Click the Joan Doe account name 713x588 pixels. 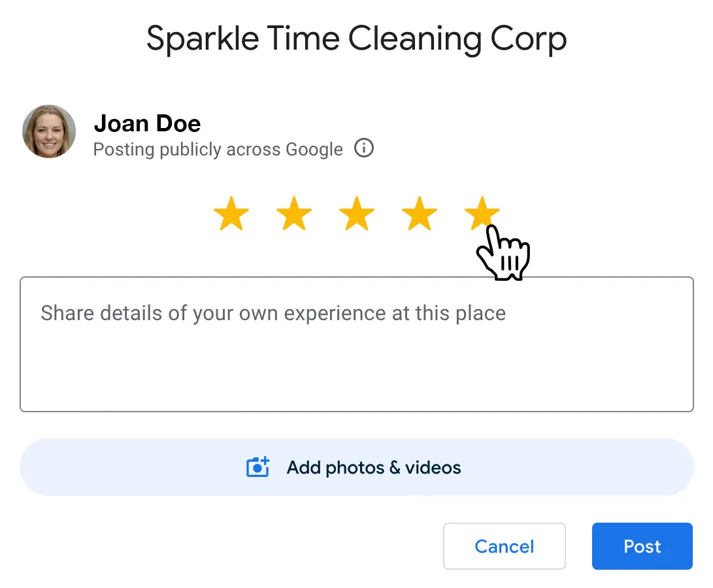147,123
